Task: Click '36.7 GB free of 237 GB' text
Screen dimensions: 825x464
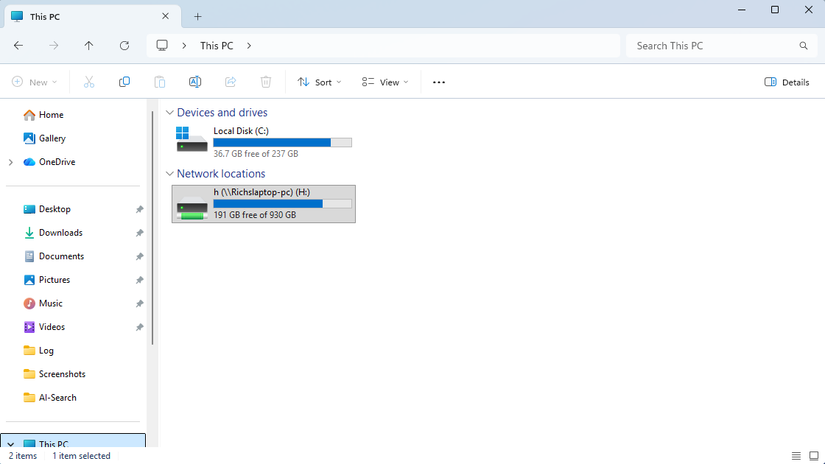Action: click(256, 154)
